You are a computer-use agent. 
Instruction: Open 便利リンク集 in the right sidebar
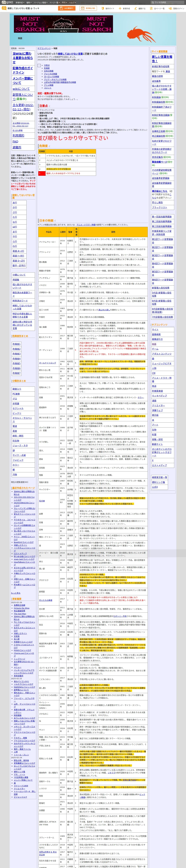(x=158, y=482)
